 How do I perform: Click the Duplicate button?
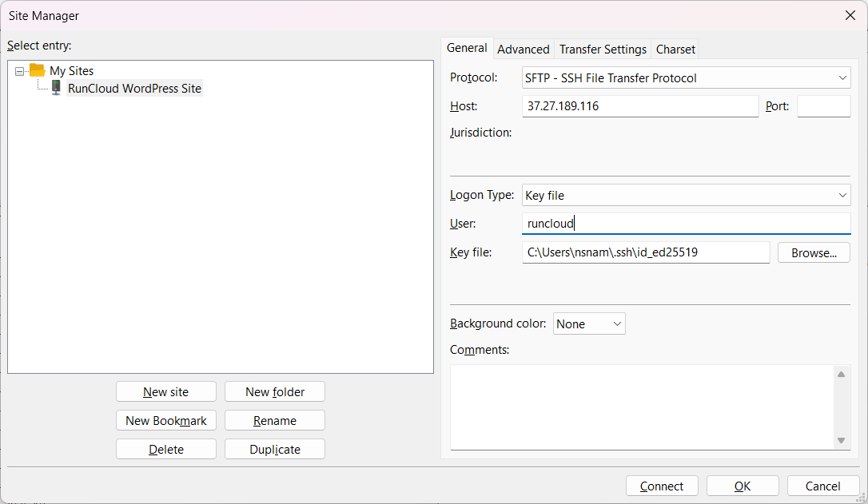point(275,450)
